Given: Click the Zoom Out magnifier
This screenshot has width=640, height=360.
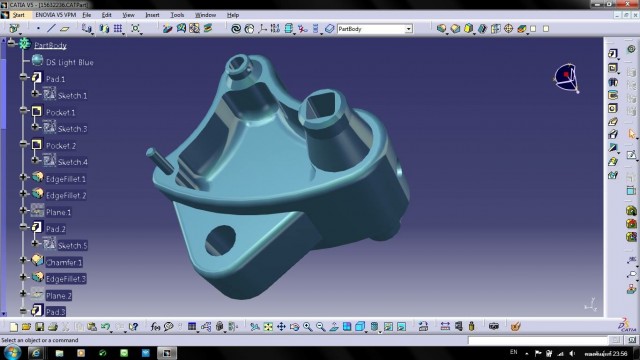Looking at the screenshot, I should click(320, 327).
